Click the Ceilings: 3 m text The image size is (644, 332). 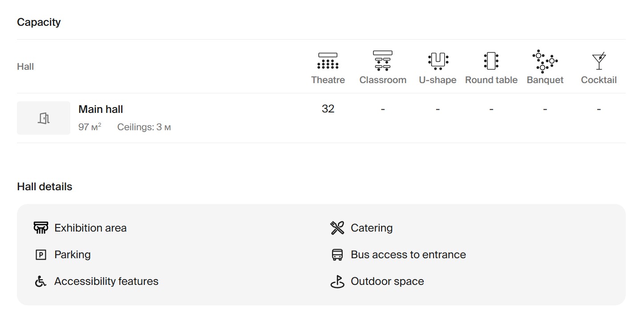tap(144, 127)
